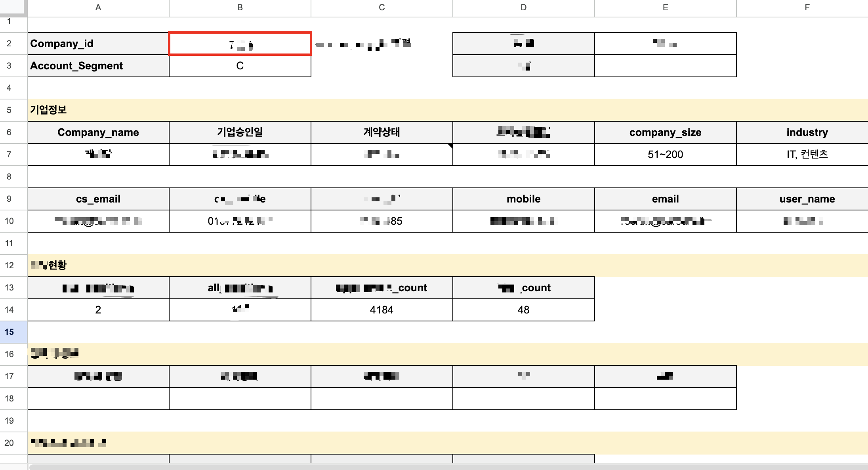The width and height of the screenshot is (868, 470).
Task: Select the industry cell with IT, 컨텐츠
Action: [807, 155]
